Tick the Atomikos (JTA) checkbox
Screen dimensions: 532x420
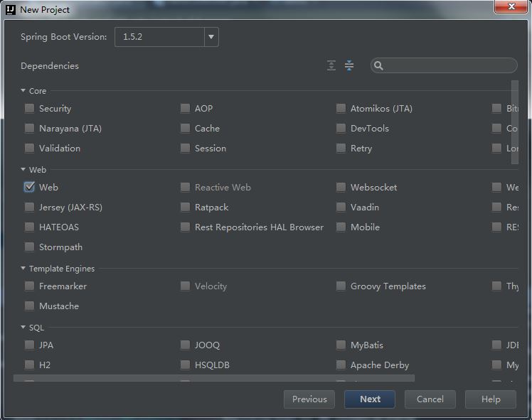(341, 108)
